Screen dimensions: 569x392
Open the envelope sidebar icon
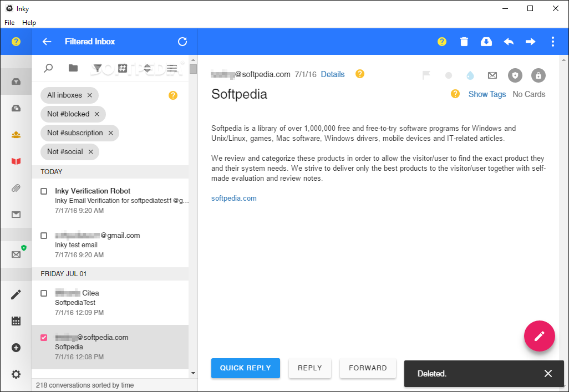pos(16,215)
